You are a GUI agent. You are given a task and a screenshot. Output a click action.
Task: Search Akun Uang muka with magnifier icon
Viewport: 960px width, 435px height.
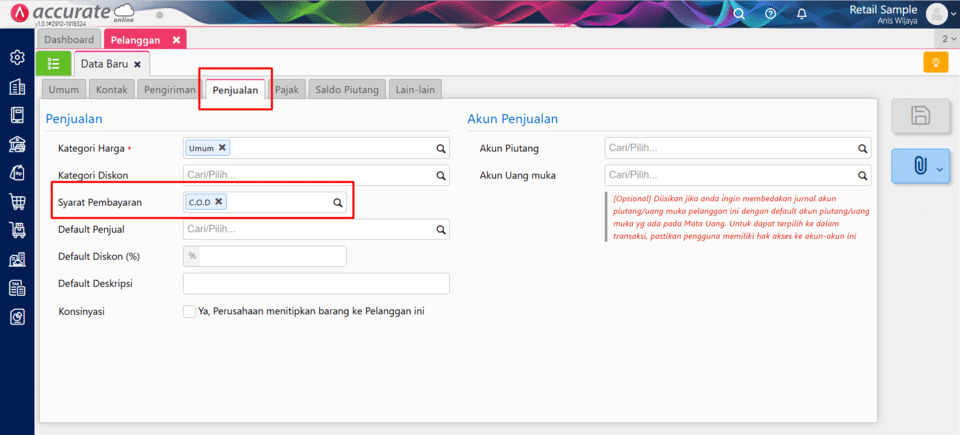pyautogui.click(x=862, y=175)
